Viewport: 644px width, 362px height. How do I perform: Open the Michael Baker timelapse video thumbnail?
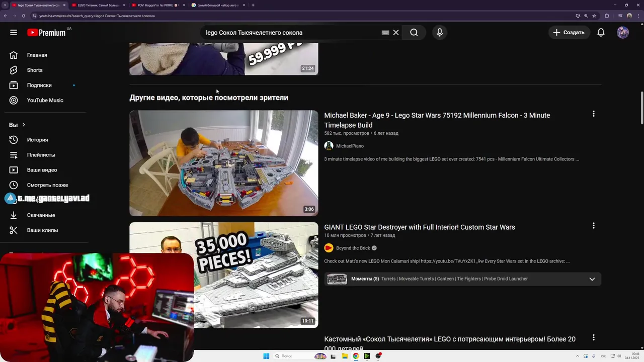click(x=224, y=163)
